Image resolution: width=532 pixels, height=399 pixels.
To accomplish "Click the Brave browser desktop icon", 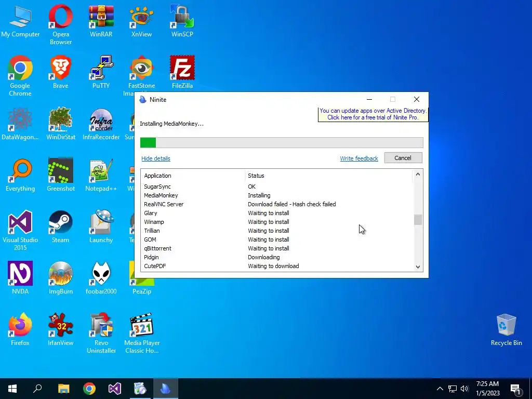I will (61, 72).
